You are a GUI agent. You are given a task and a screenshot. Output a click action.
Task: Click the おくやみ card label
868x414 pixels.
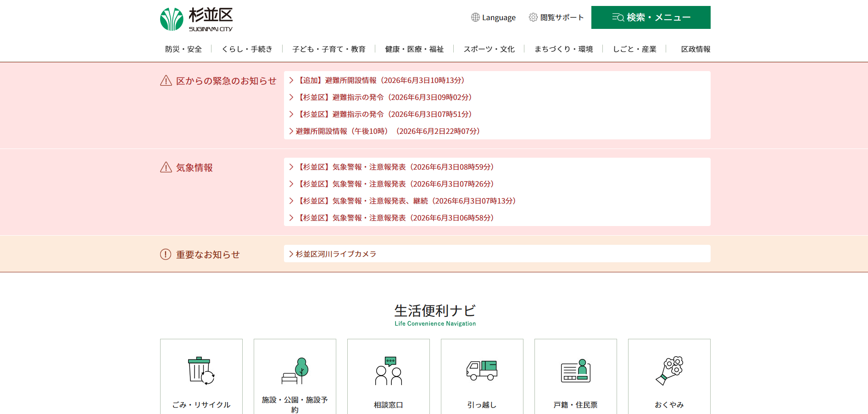coord(669,405)
